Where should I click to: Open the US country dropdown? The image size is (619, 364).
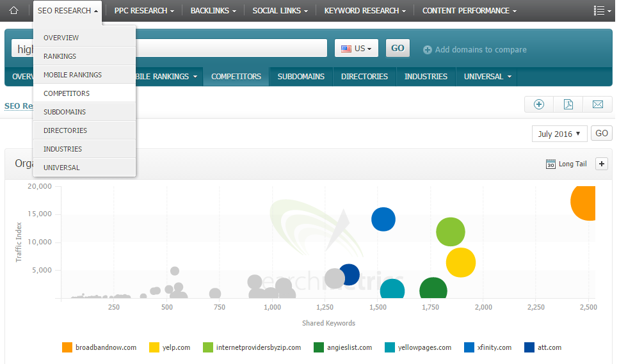click(357, 49)
